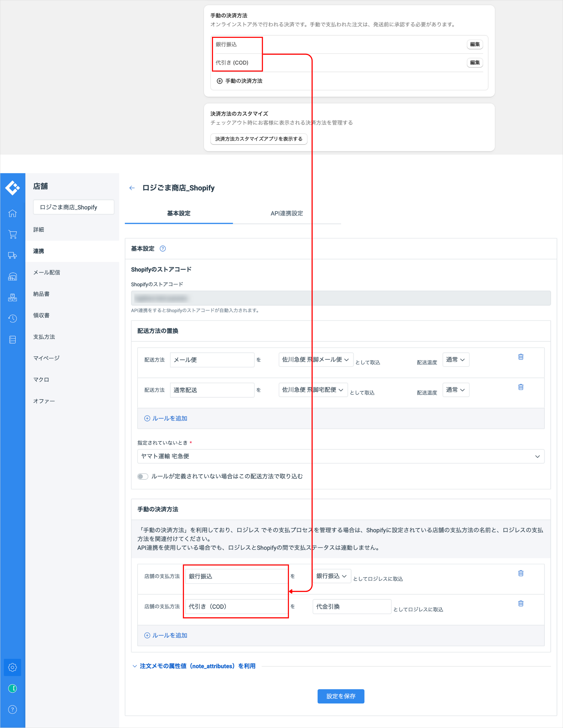Select メール配信 in the store menu

tap(47, 272)
